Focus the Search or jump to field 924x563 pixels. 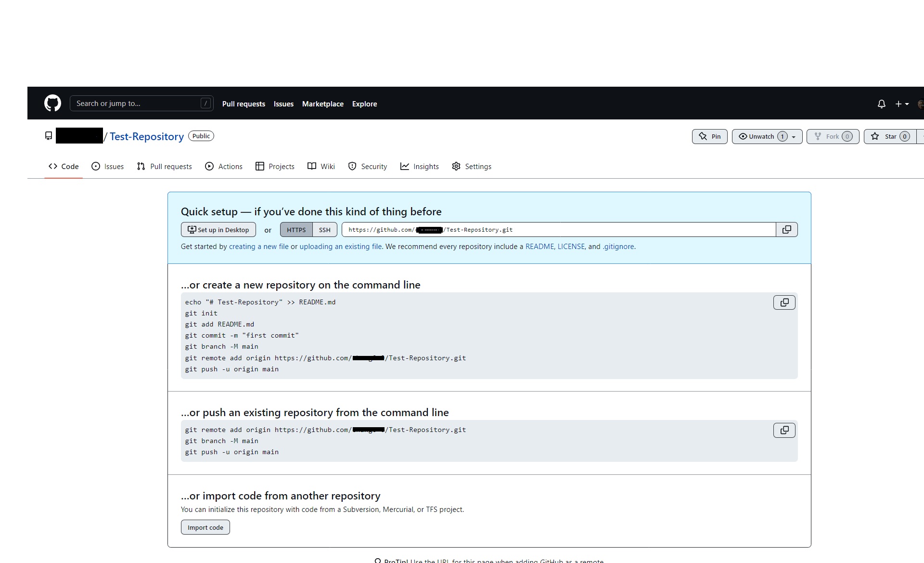click(x=141, y=103)
